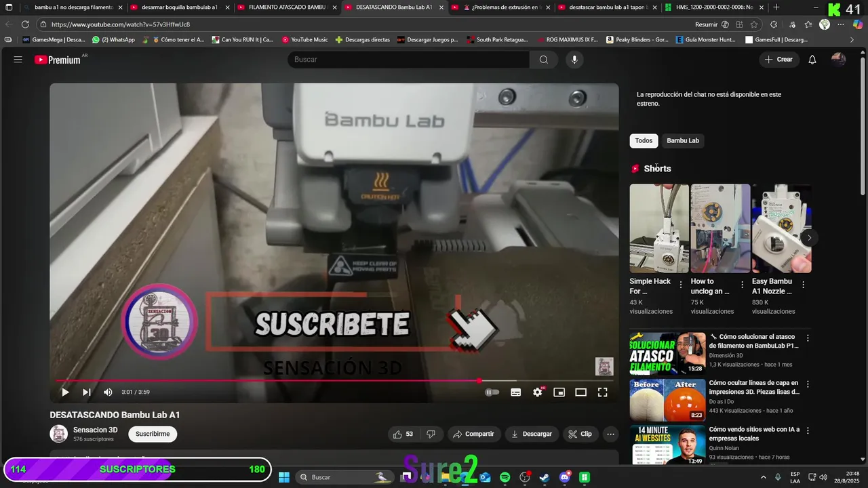The image size is (868, 488).
Task: Open video settings gear
Action: (x=538, y=392)
